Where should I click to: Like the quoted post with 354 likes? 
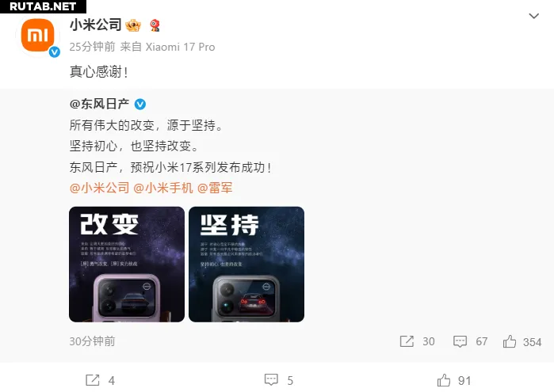click(510, 341)
